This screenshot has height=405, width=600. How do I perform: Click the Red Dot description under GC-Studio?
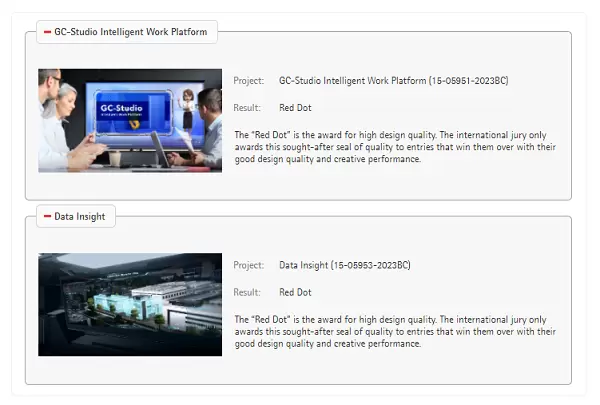(394, 146)
